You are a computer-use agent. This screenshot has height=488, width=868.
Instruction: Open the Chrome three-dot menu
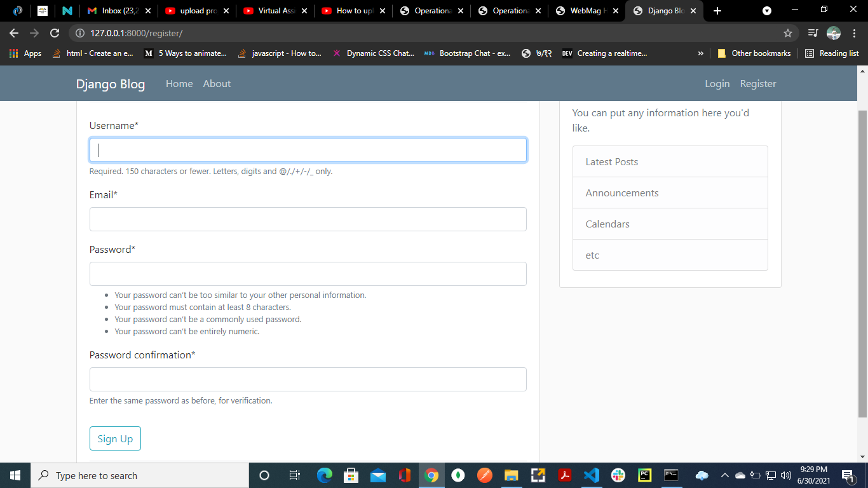[x=853, y=32]
